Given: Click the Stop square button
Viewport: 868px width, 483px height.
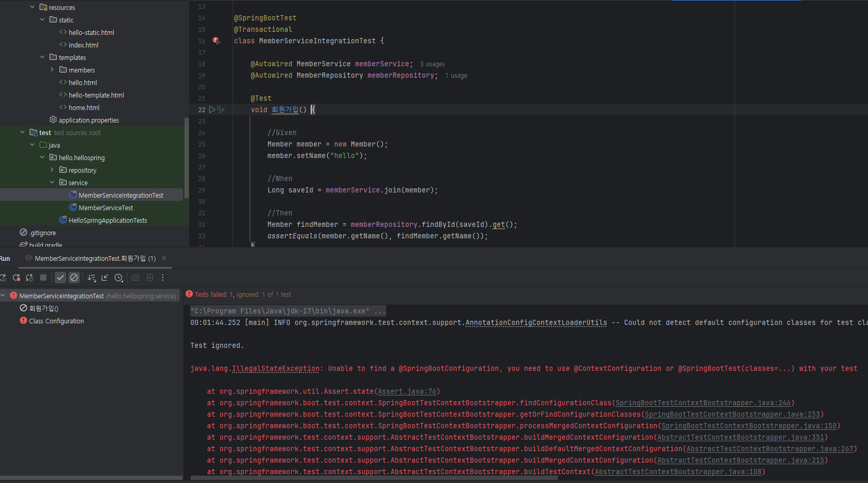Looking at the screenshot, I should coord(43,277).
